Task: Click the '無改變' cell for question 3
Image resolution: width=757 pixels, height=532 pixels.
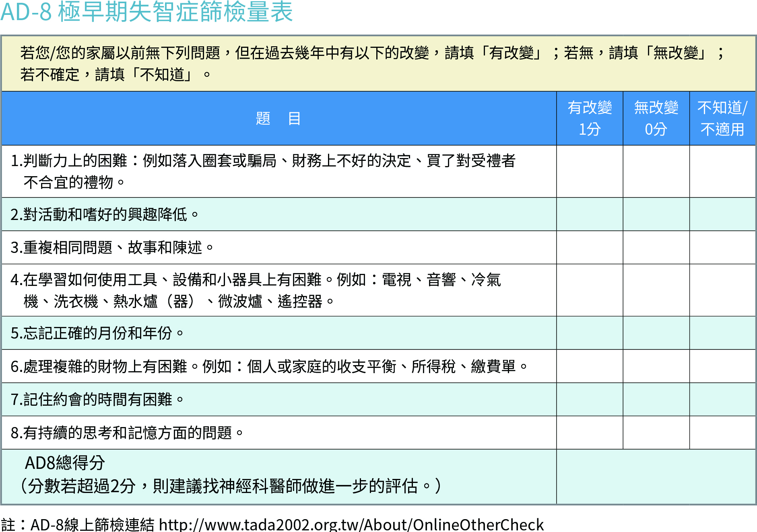Action: click(656, 247)
